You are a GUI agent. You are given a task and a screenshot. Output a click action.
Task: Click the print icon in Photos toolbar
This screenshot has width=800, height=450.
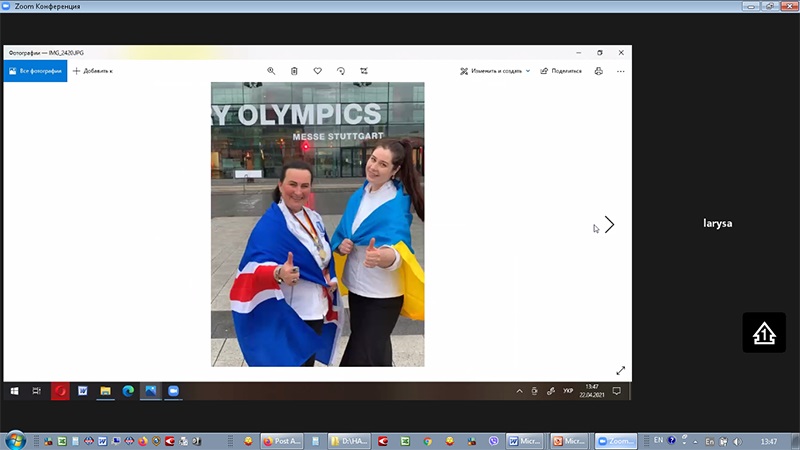coord(598,71)
